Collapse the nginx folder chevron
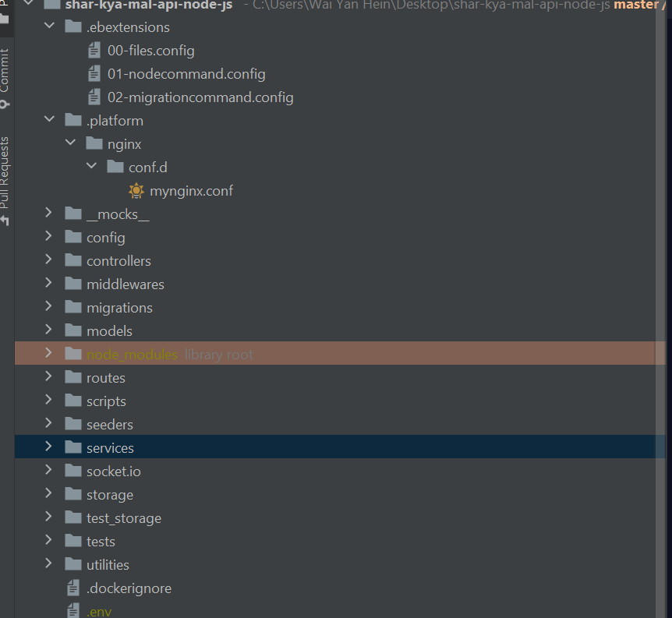The image size is (672, 618). (70, 143)
